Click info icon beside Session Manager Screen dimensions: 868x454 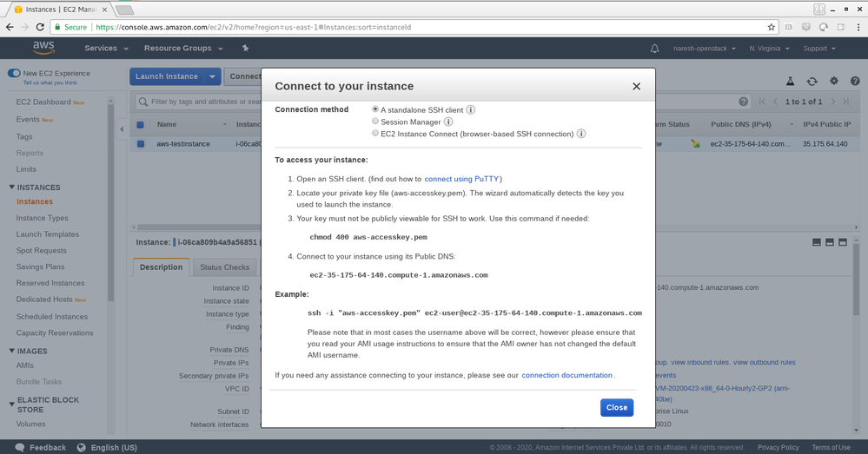[x=448, y=122]
